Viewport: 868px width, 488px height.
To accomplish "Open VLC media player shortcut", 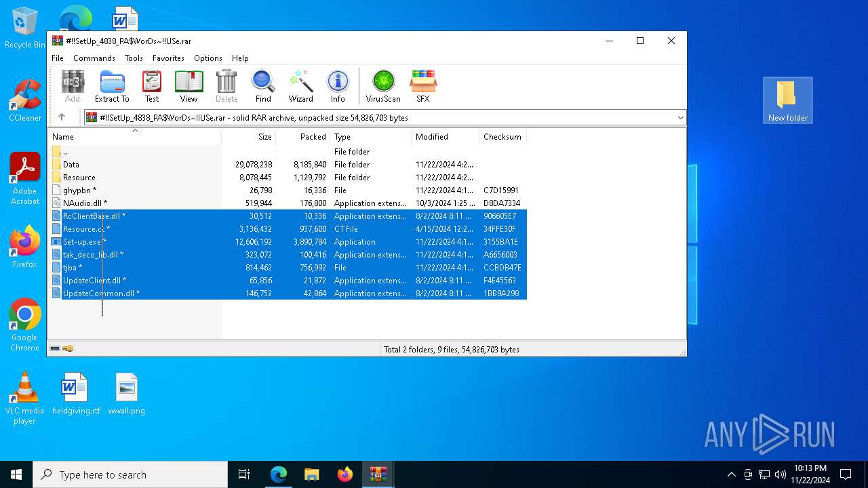I will 24,399.
